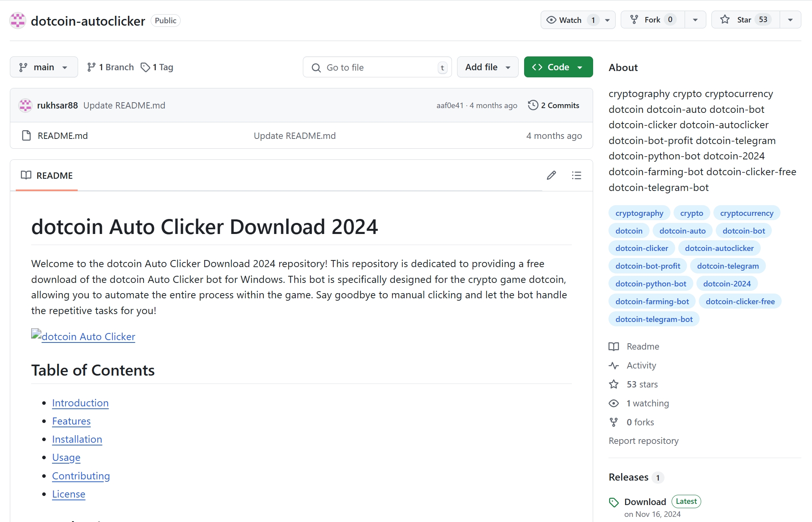
Task: Click the pencil edit README icon
Action: coord(551,175)
